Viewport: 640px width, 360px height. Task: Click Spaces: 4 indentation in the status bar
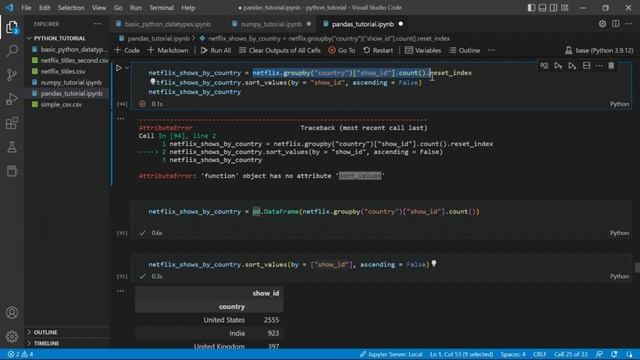[513, 354]
